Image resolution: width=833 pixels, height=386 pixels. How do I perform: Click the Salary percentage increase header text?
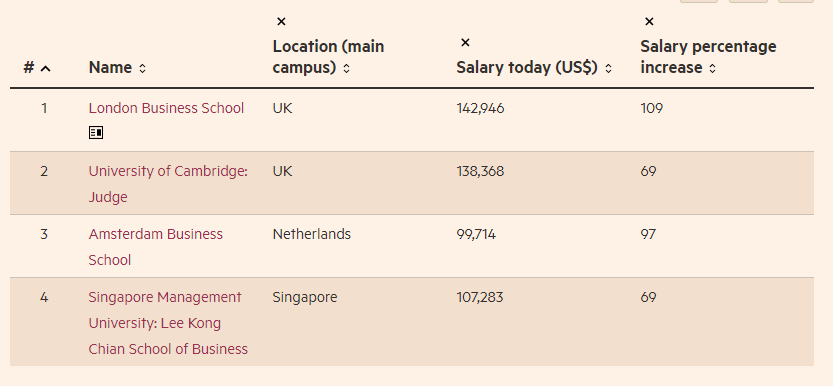708,57
